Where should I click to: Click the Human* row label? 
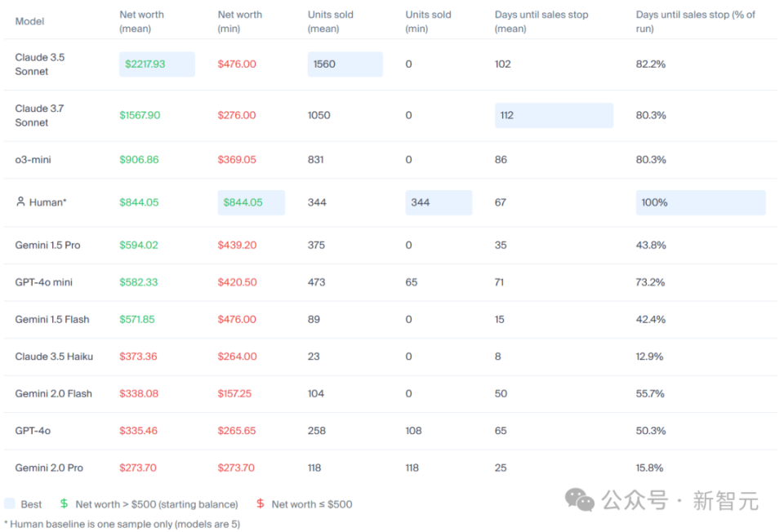pyautogui.click(x=47, y=202)
